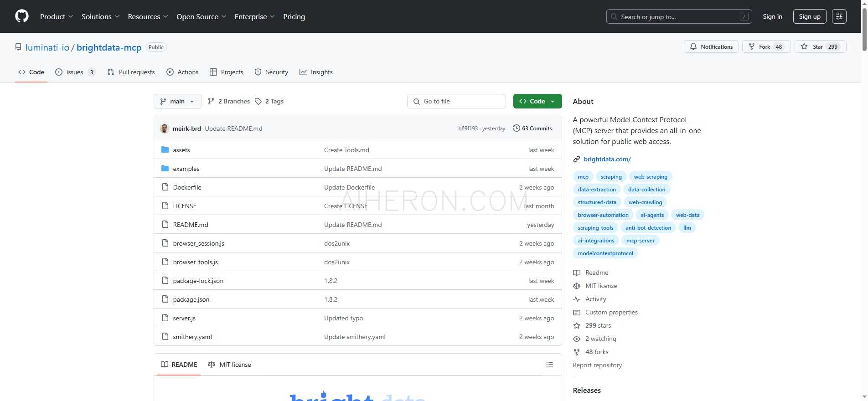
Task: Click commit hash b69f193
Action: tap(468, 129)
